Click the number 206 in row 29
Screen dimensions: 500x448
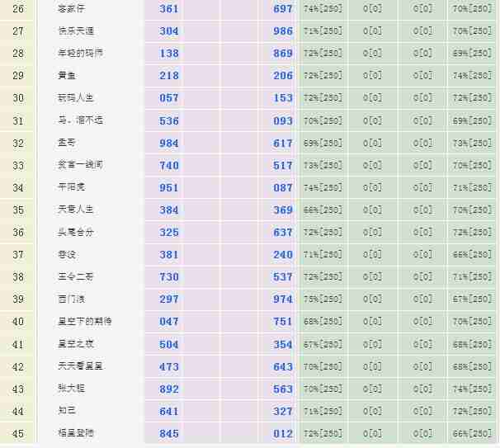283,76
